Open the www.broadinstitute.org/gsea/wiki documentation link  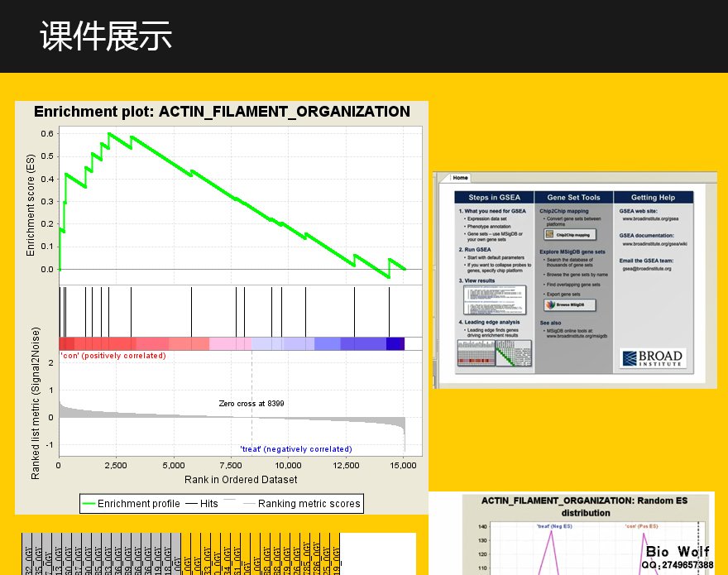click(x=654, y=244)
